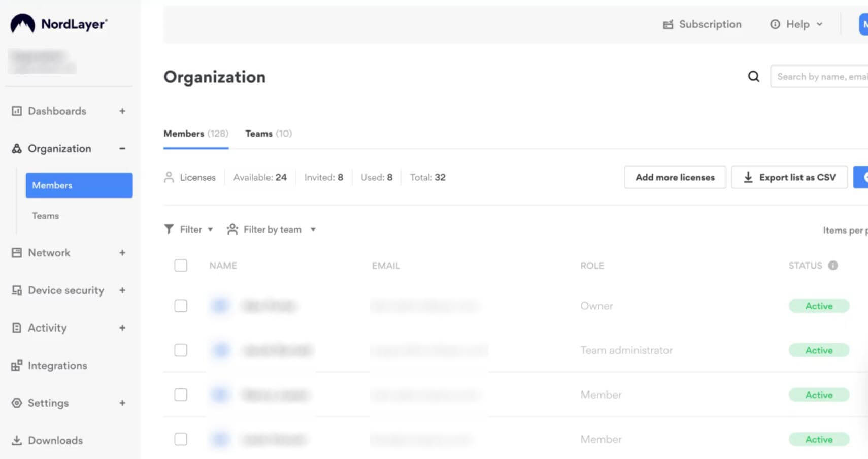This screenshot has height=459, width=868.
Task: Click the Total: 32 licenses text
Action: click(x=428, y=177)
